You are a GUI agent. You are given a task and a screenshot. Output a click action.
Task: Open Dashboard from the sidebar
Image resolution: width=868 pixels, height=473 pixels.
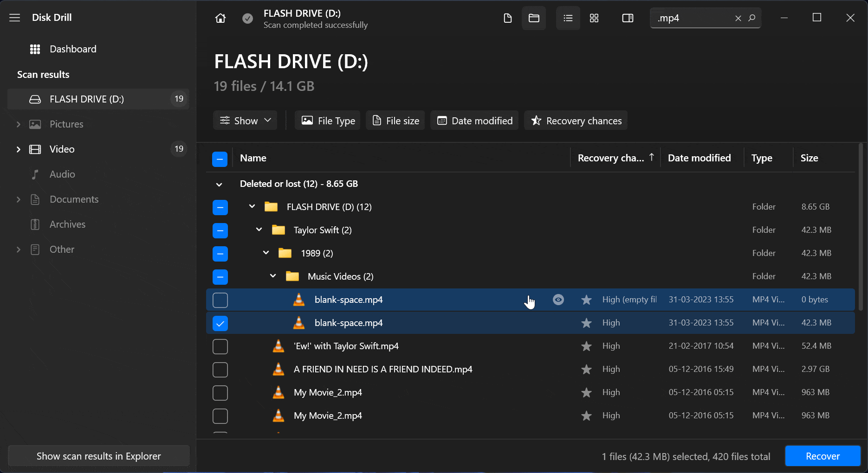click(x=73, y=49)
